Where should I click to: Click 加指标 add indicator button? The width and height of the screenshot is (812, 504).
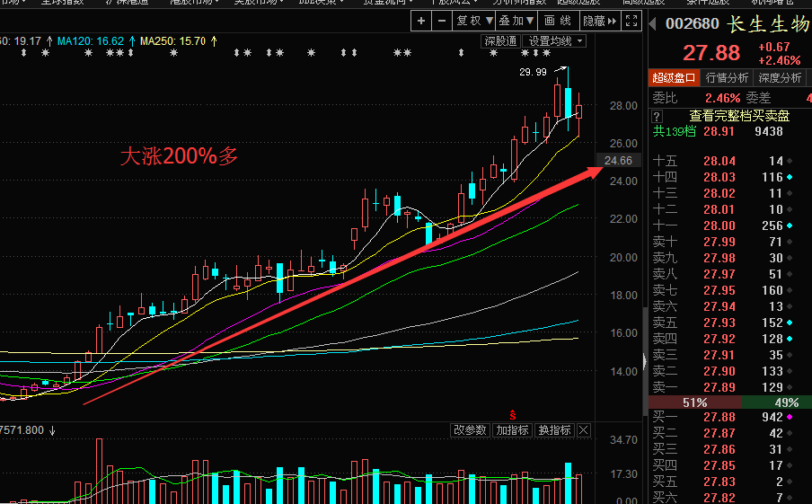(512, 430)
